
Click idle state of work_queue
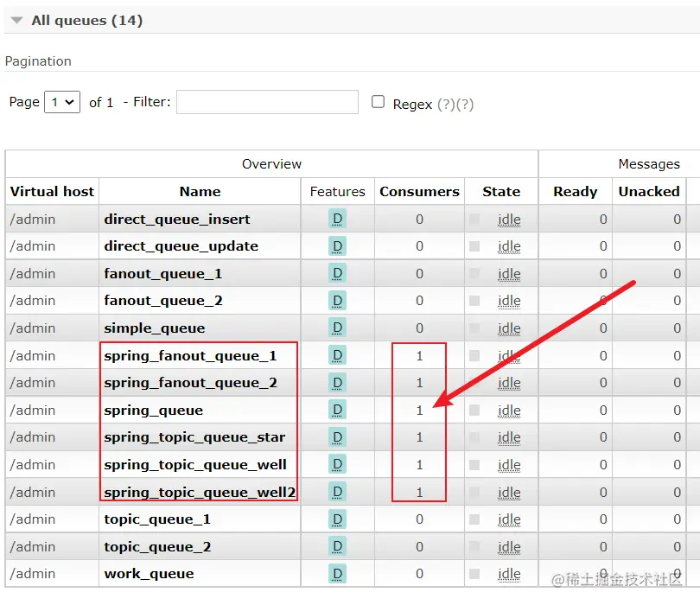click(509, 574)
